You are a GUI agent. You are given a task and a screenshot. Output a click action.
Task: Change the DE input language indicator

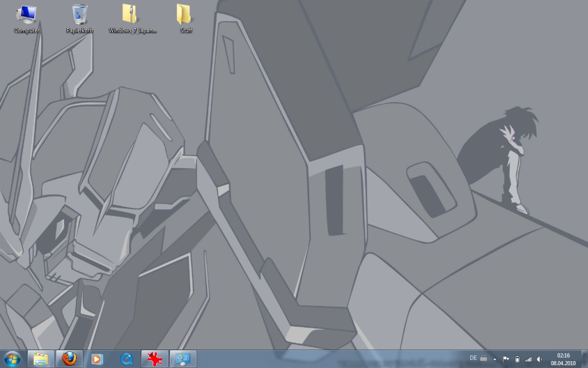pyautogui.click(x=473, y=358)
